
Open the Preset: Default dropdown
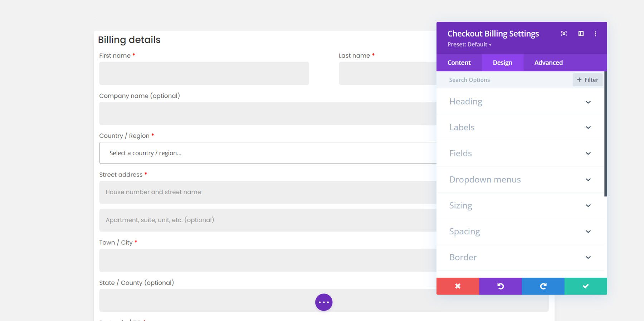[469, 44]
